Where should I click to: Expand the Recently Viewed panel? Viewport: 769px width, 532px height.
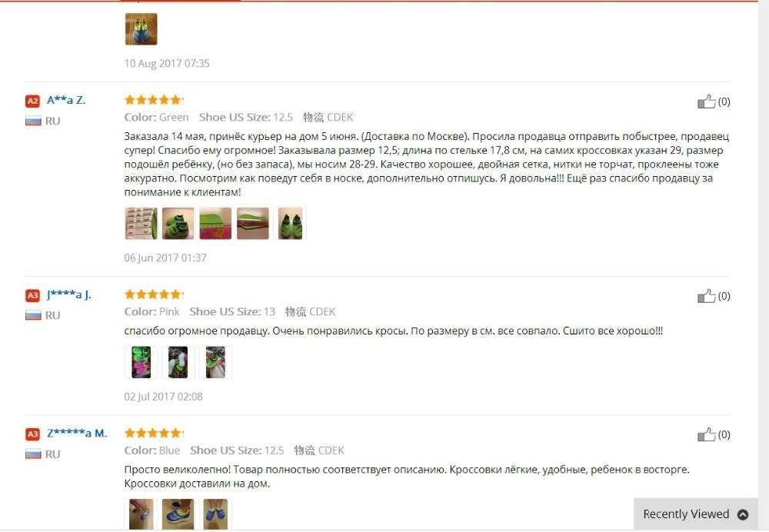point(695,514)
